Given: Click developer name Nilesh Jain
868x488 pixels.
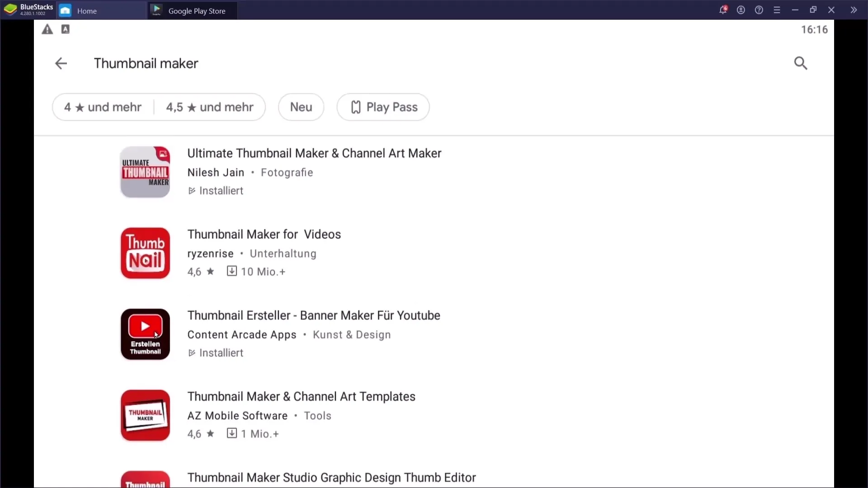Looking at the screenshot, I should (216, 173).
